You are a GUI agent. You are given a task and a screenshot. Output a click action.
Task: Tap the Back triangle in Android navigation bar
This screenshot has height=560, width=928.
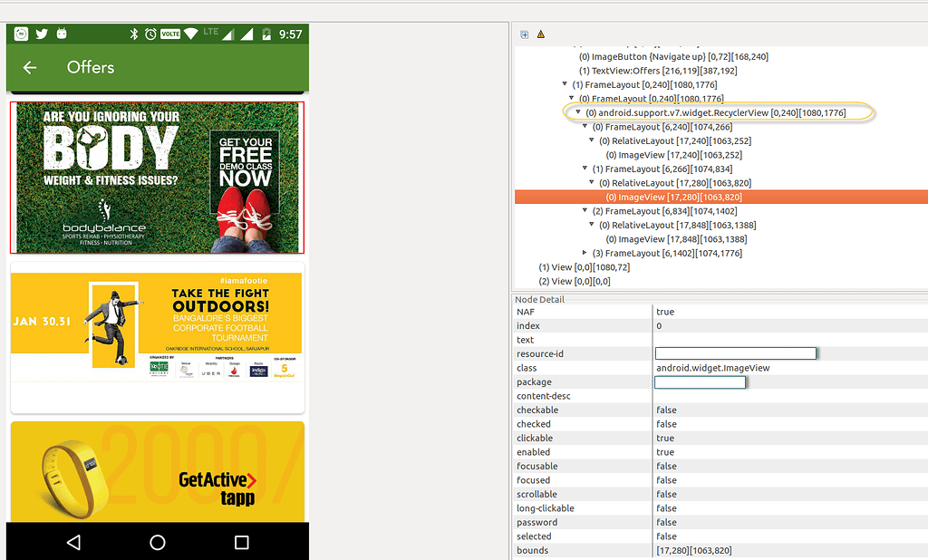(75, 541)
